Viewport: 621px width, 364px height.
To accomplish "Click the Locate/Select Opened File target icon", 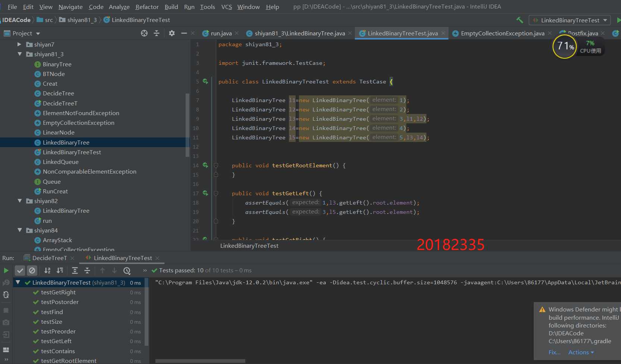I will click(144, 33).
